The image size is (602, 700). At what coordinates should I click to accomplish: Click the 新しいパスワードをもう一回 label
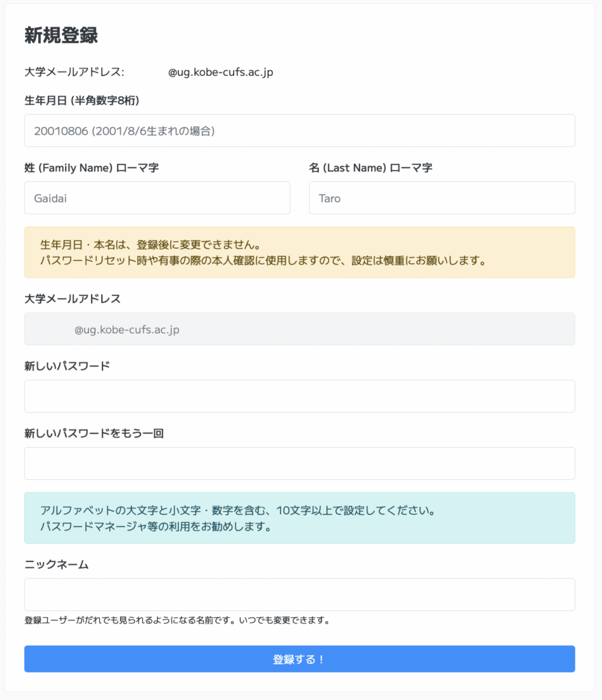pyautogui.click(x=94, y=433)
